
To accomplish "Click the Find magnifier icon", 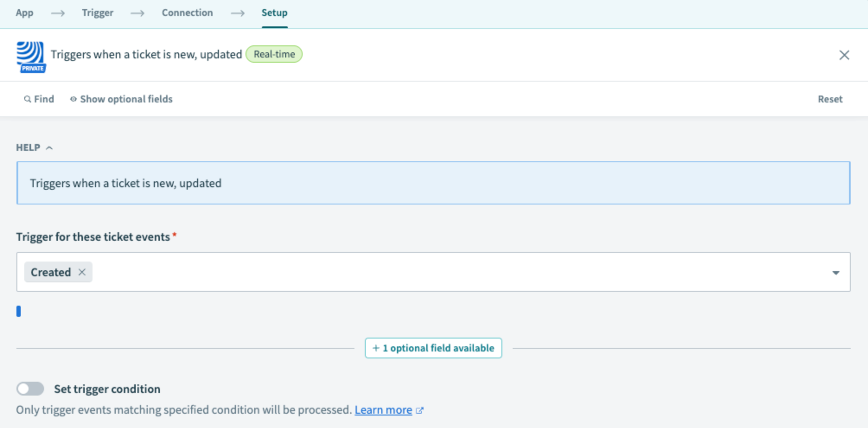I will pos(27,99).
